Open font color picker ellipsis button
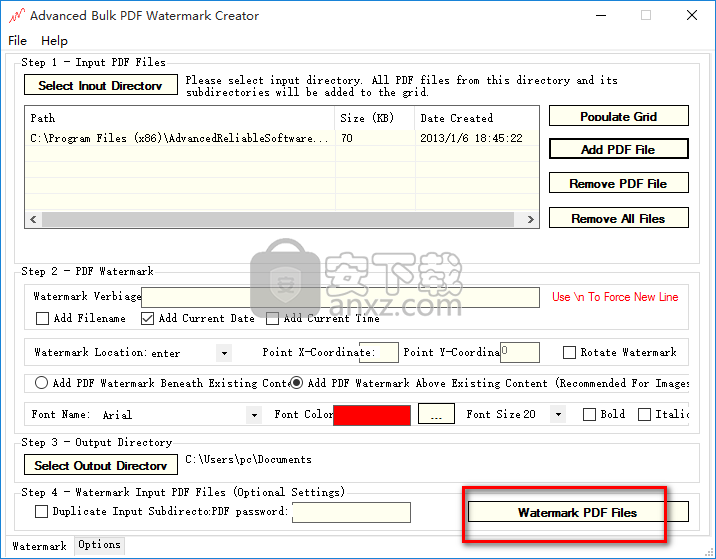The width and height of the screenshot is (716, 559). point(436,414)
